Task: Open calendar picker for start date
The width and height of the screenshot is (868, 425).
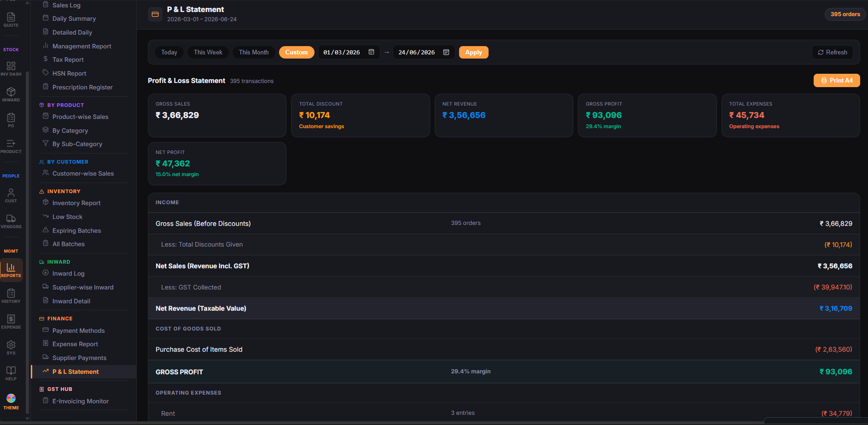Action: pos(372,52)
